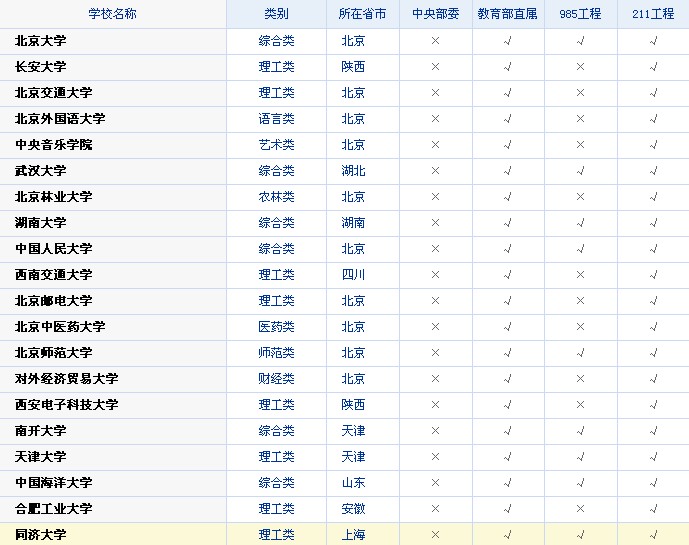Click the 985工程 cross mark for 长安大学
This screenshot has width=689, height=545.
point(580,67)
